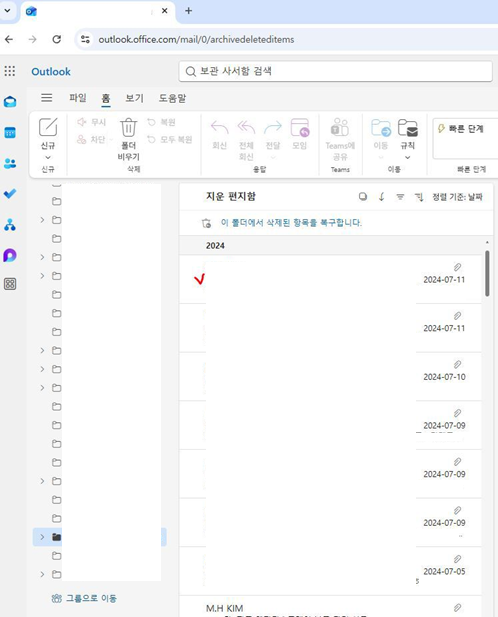This screenshot has height=617, width=498.
Task: Open the Org Explorer app icon
Action: tap(10, 225)
